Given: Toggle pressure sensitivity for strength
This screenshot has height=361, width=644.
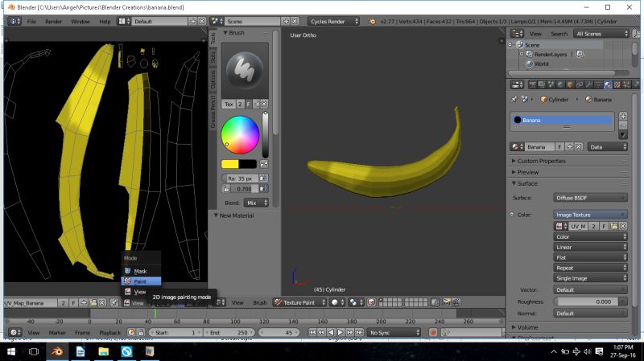Looking at the screenshot, I should coord(263,189).
